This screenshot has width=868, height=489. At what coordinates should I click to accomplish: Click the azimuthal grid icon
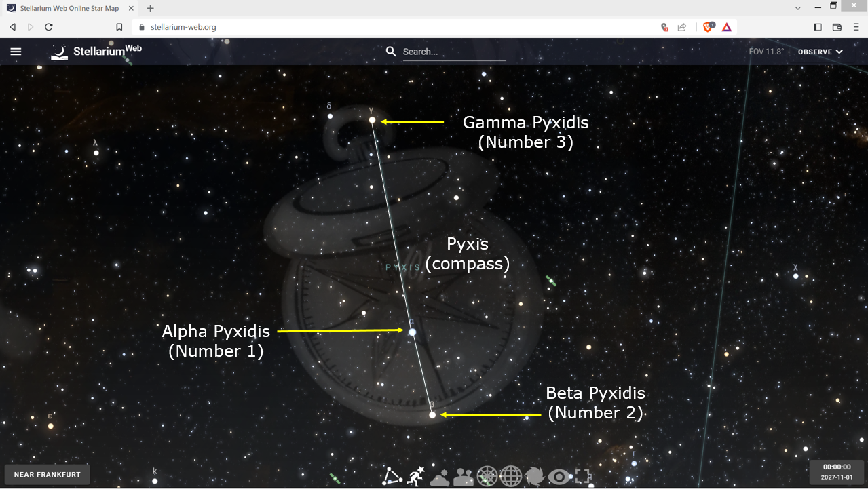[487, 477]
